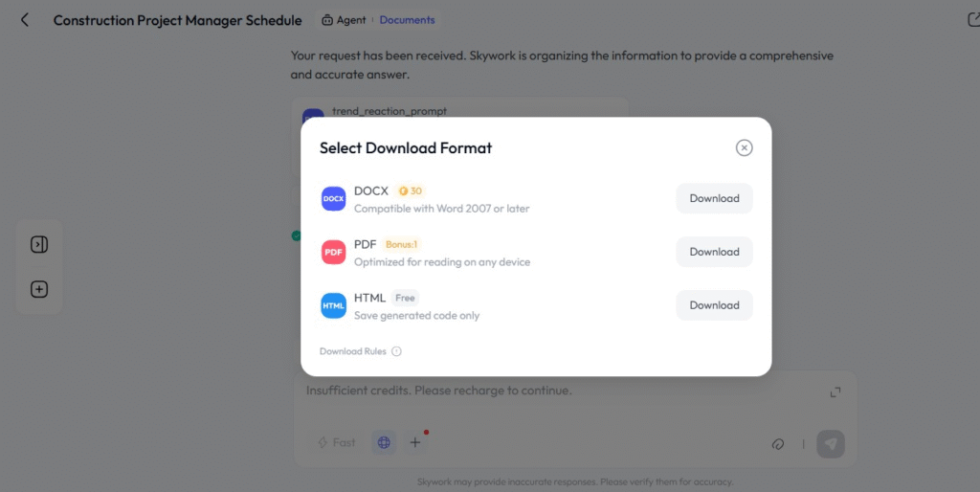Viewport: 980px width, 492px height.
Task: Click the PDF file format icon
Action: 333,252
